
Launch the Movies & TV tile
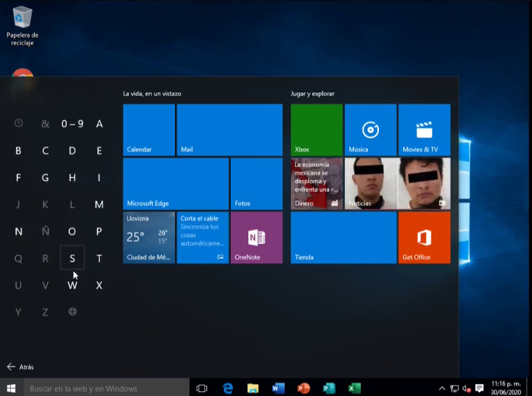point(424,129)
